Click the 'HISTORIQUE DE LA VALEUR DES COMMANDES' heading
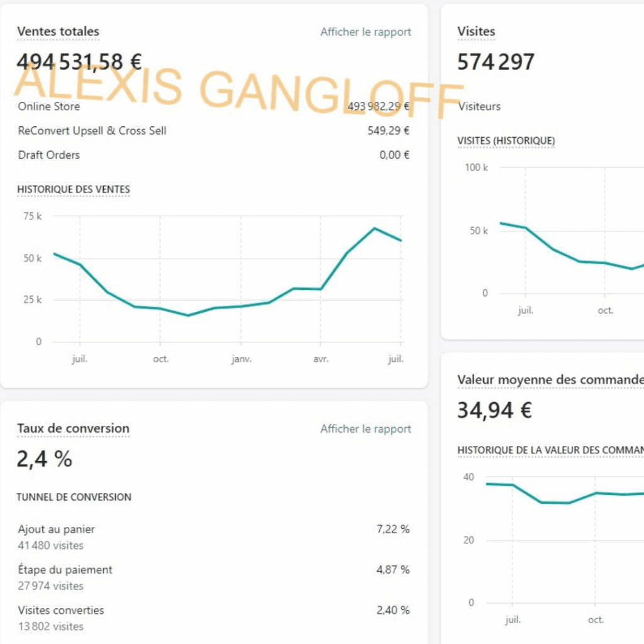This screenshot has height=644, width=644. (x=550, y=450)
